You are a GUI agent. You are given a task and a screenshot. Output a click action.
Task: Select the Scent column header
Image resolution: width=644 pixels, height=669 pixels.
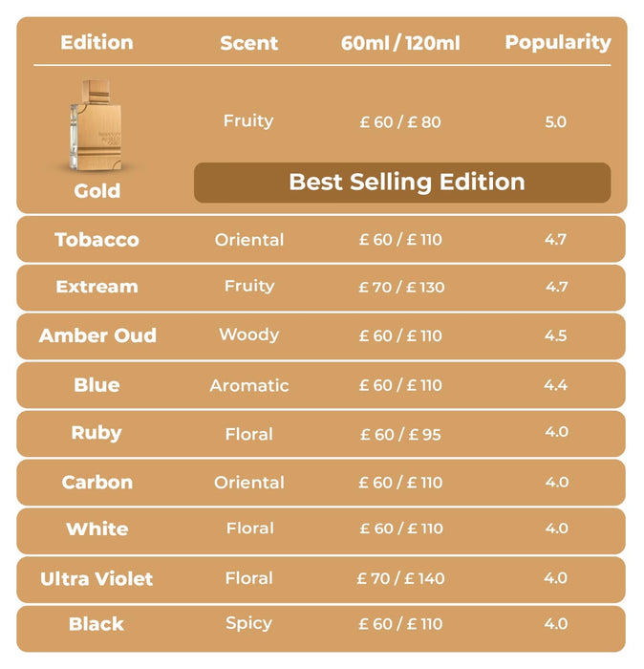pos(248,43)
